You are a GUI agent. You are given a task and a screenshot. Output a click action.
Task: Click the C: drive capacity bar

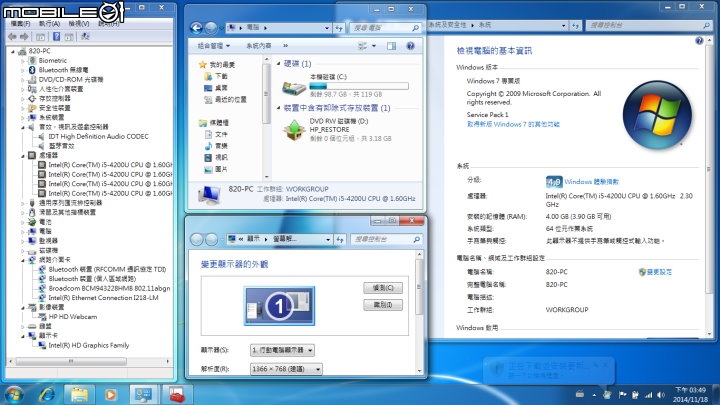(359, 86)
